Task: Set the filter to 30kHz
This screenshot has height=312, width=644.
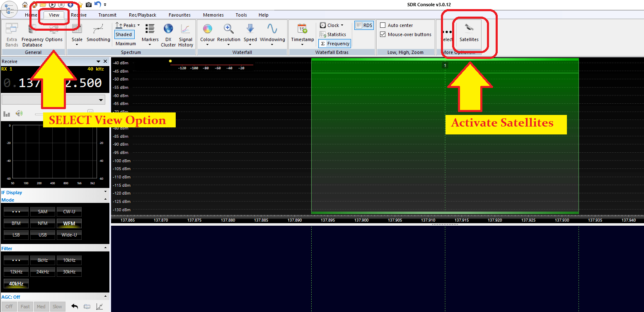Action: [x=69, y=272]
